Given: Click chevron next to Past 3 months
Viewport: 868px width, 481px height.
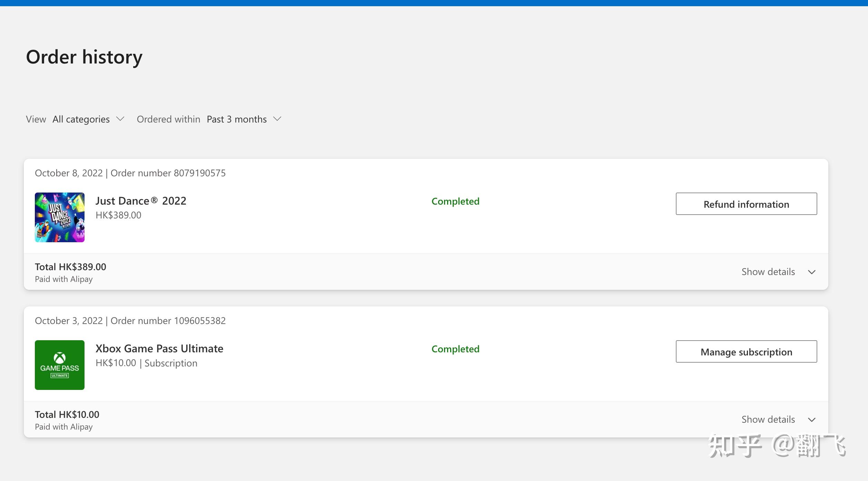Looking at the screenshot, I should (277, 119).
